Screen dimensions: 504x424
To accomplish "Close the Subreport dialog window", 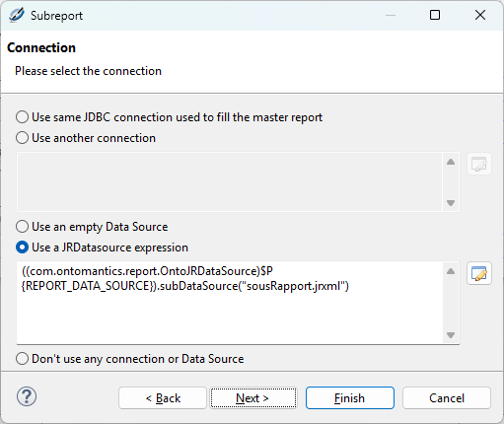I will (480, 15).
